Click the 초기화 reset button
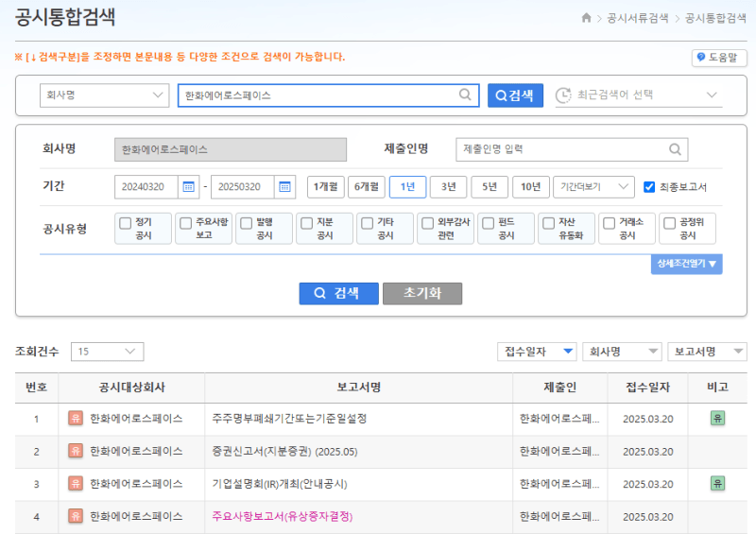Viewport: 756px width, 534px height. tap(422, 293)
